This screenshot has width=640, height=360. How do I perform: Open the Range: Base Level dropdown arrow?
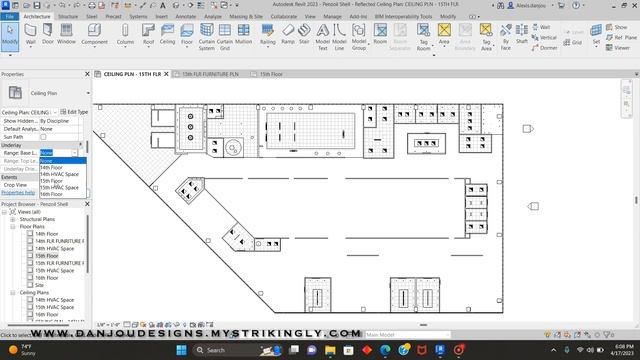[75, 153]
